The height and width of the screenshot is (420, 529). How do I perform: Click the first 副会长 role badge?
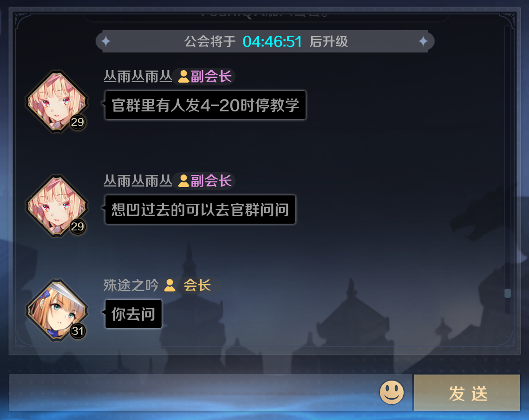tap(204, 77)
